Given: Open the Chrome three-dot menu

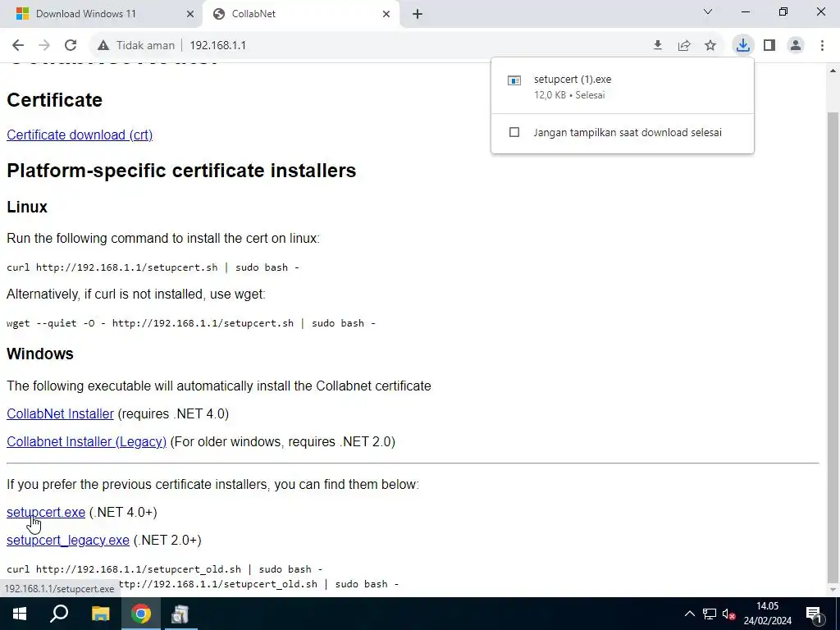Looking at the screenshot, I should (822, 46).
